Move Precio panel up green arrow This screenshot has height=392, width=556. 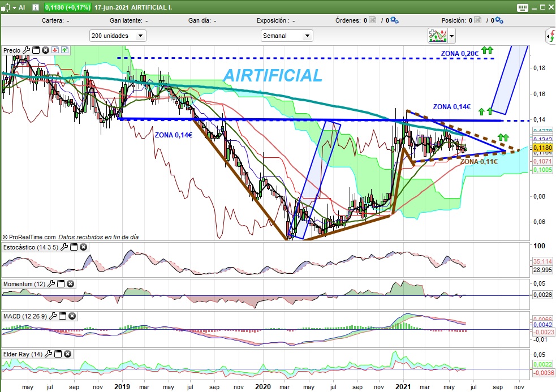[x=64, y=50]
